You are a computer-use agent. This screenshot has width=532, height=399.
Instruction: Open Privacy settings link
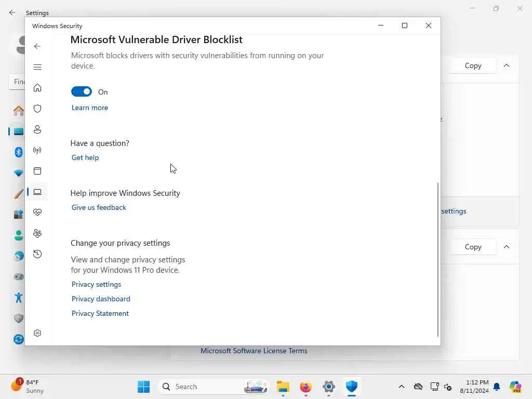coord(96,284)
